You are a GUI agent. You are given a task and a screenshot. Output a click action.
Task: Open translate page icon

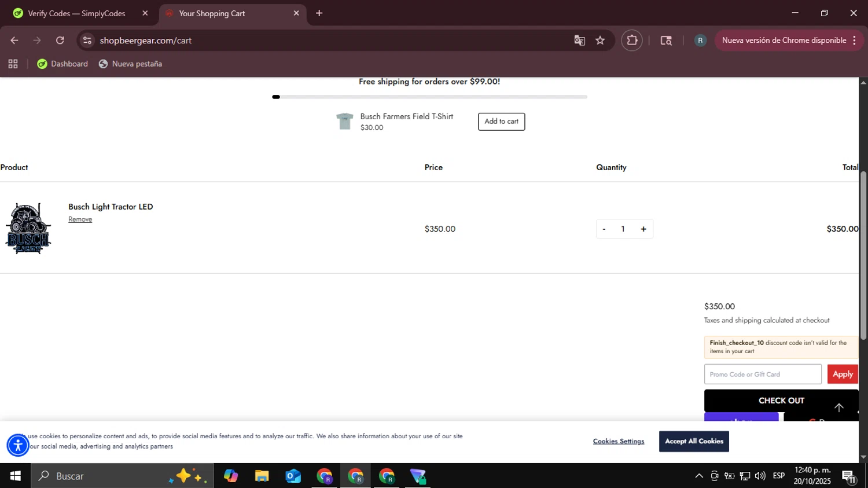579,41
